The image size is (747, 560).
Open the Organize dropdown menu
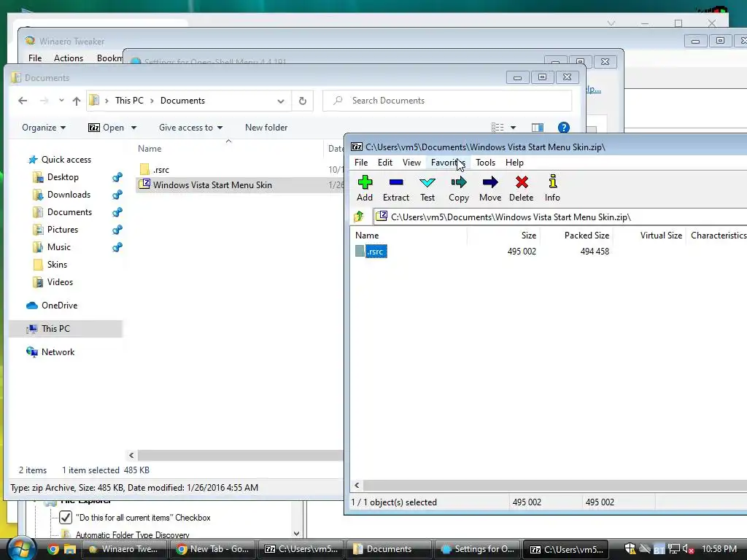tap(44, 128)
